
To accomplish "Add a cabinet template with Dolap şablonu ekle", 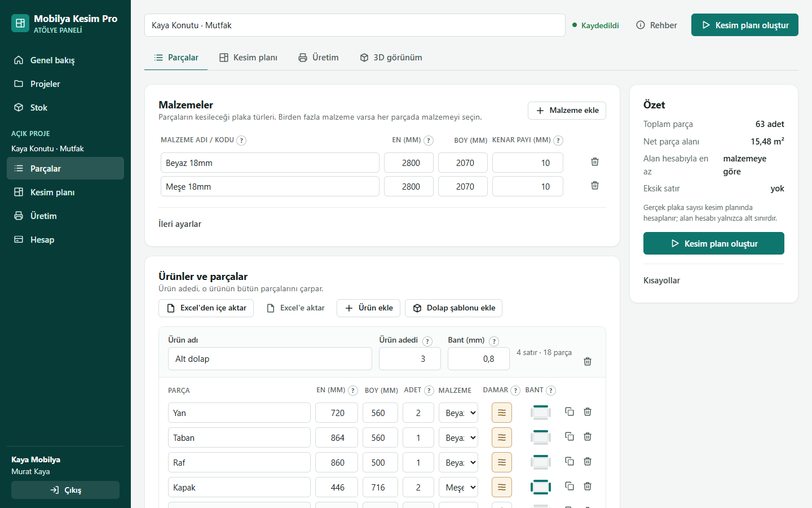I will click(x=454, y=308).
